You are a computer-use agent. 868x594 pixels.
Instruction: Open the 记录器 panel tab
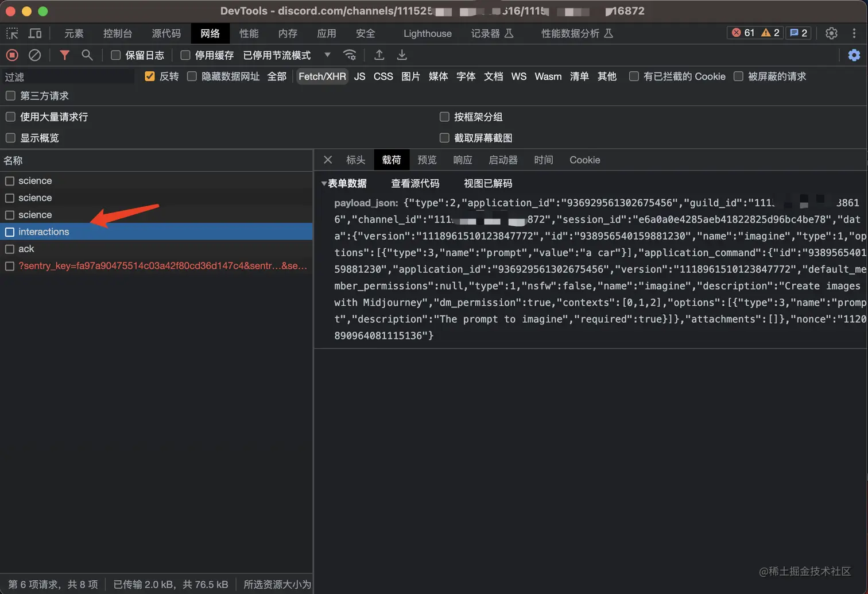point(493,33)
